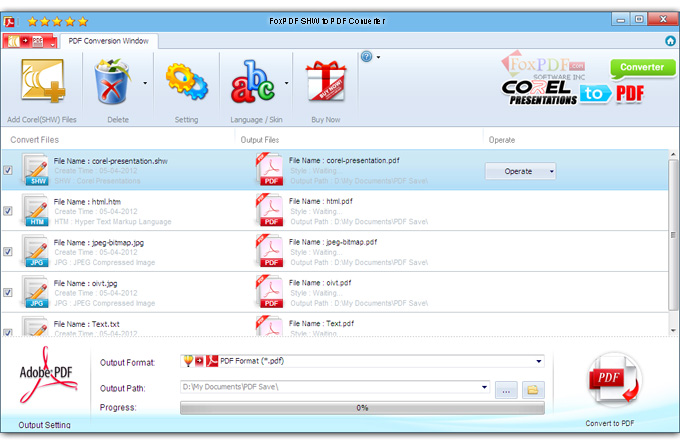
Task: Click the Add Corel(SHW) Files icon
Action: tap(42, 81)
